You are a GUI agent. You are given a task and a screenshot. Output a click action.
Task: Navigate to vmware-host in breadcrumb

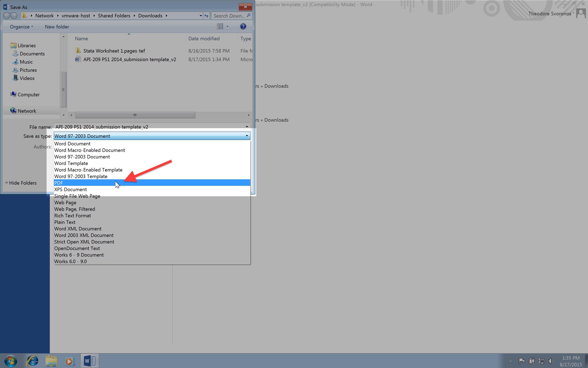point(76,16)
